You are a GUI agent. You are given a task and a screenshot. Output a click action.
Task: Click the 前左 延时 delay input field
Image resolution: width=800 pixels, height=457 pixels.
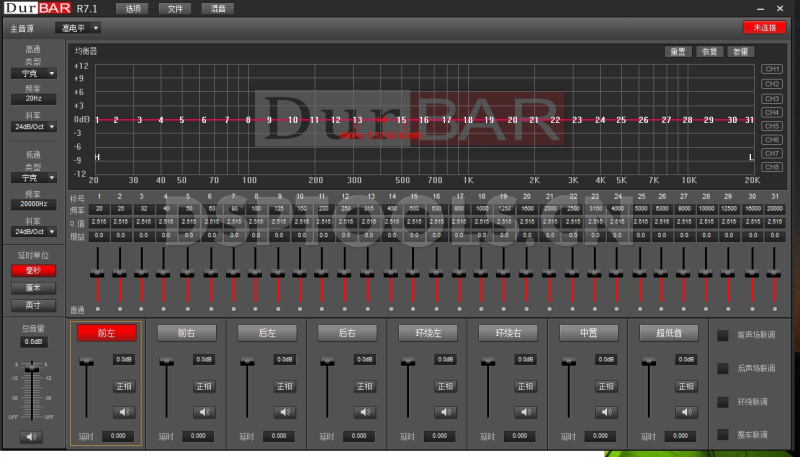[118, 436]
